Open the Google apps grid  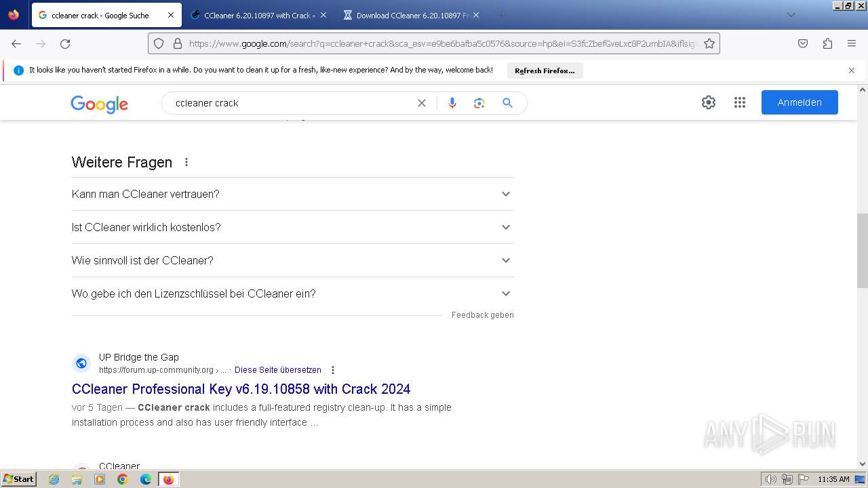[740, 102]
